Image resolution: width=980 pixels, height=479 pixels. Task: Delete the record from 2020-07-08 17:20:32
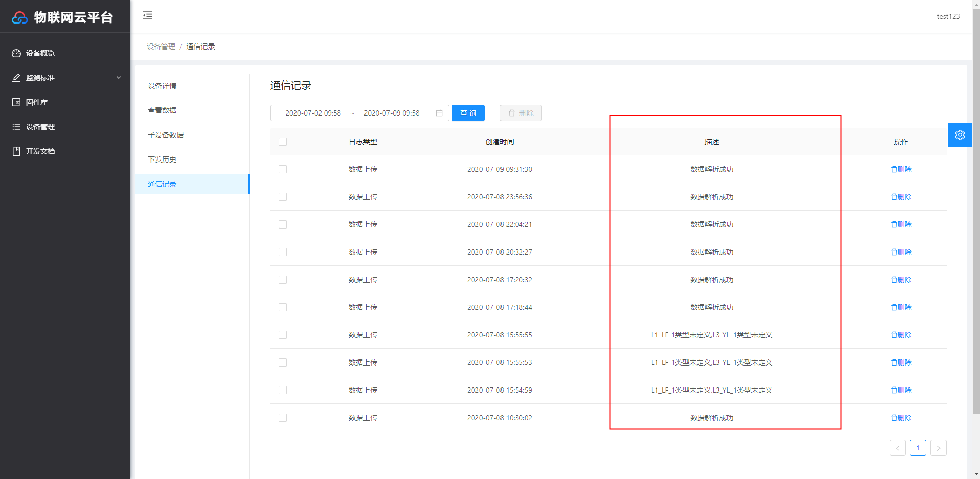(901, 280)
